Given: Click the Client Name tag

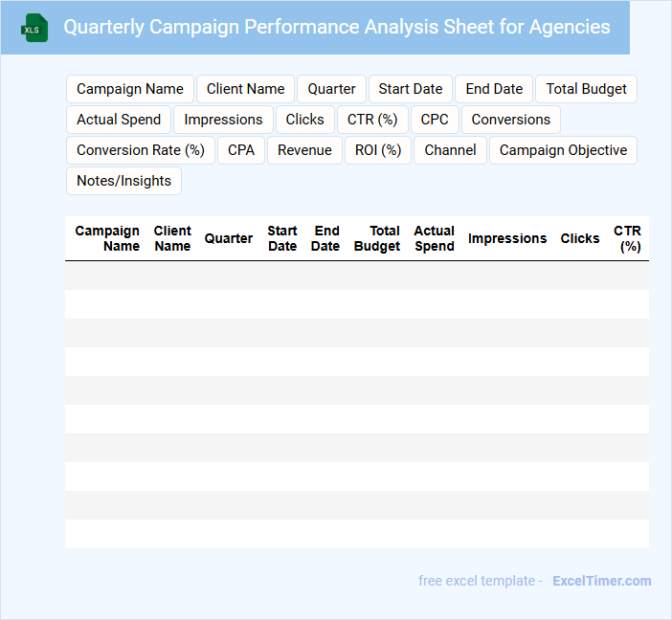Looking at the screenshot, I should 246,89.
